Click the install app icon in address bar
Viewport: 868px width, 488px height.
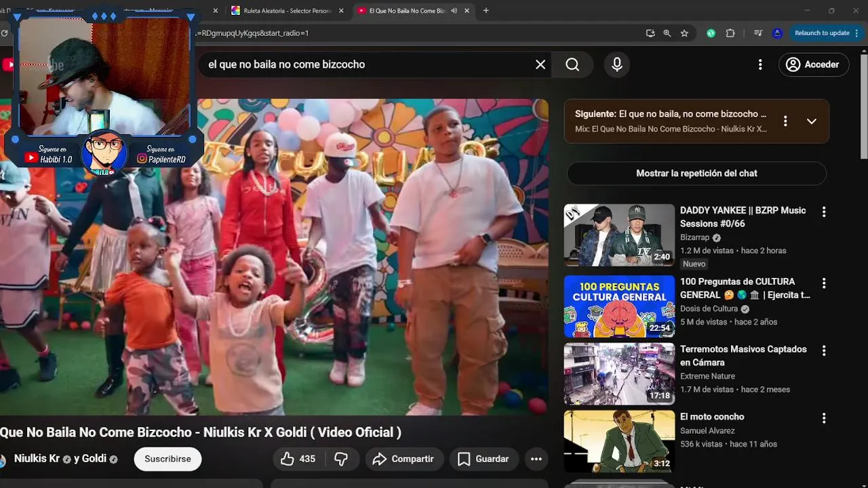click(650, 33)
